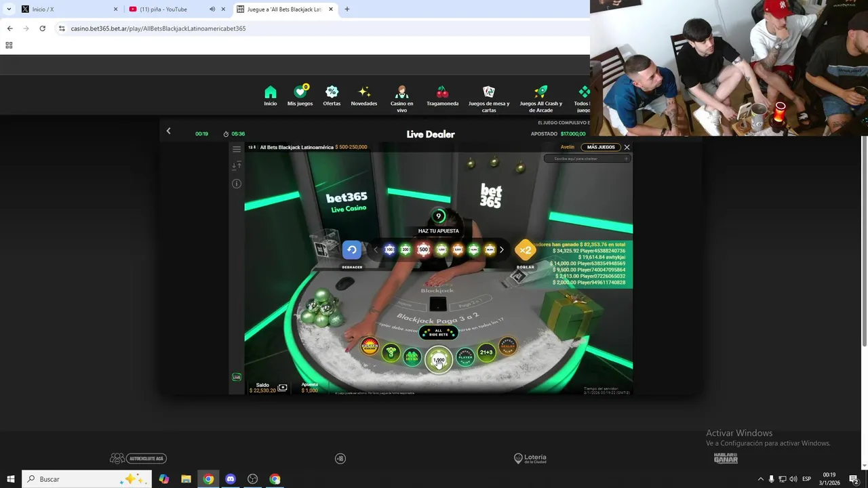Switch to the Inicio / X tab
Viewport: 868px width, 488px height.
pyautogui.click(x=70, y=9)
